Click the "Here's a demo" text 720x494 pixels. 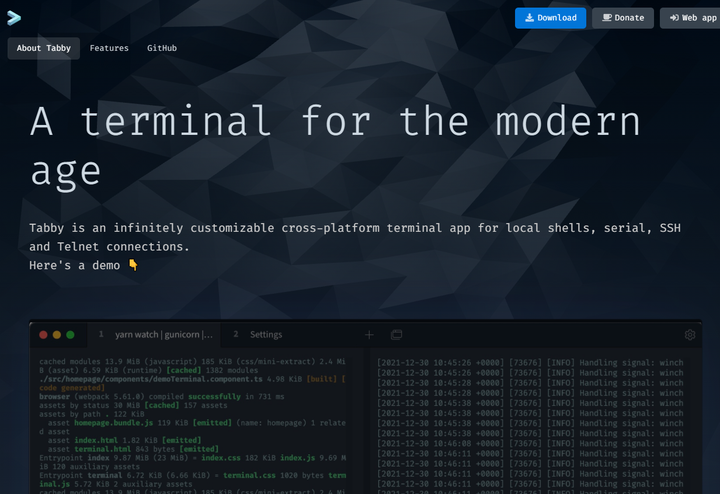[x=74, y=265]
